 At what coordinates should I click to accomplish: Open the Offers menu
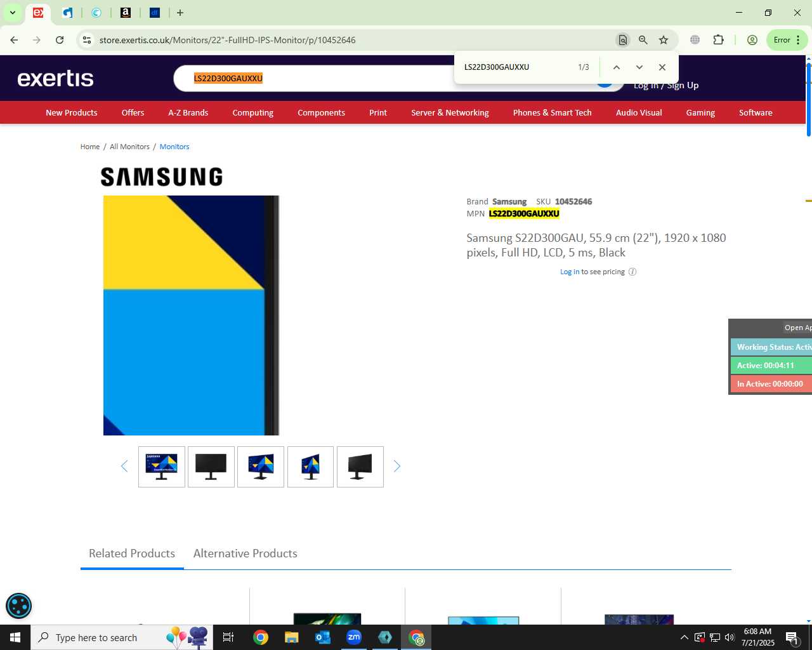(133, 112)
